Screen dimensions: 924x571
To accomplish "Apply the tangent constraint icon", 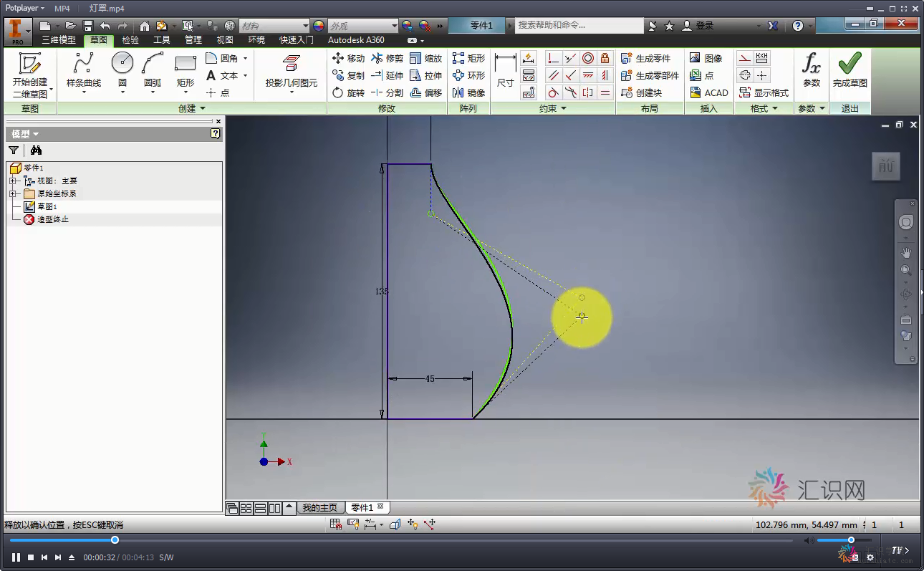I will click(x=553, y=92).
